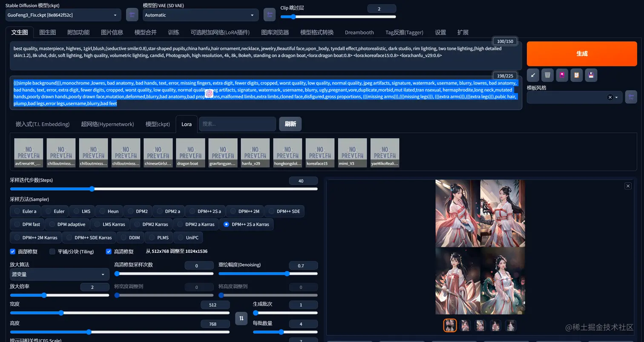Close the generated image preview

[628, 186]
